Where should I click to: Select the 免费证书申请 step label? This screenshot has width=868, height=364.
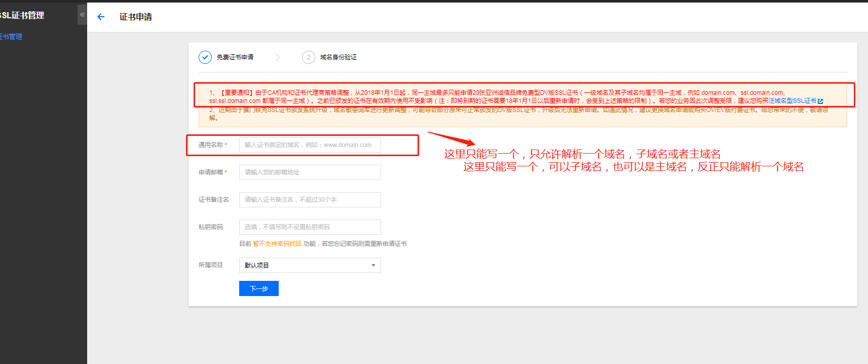coord(235,57)
